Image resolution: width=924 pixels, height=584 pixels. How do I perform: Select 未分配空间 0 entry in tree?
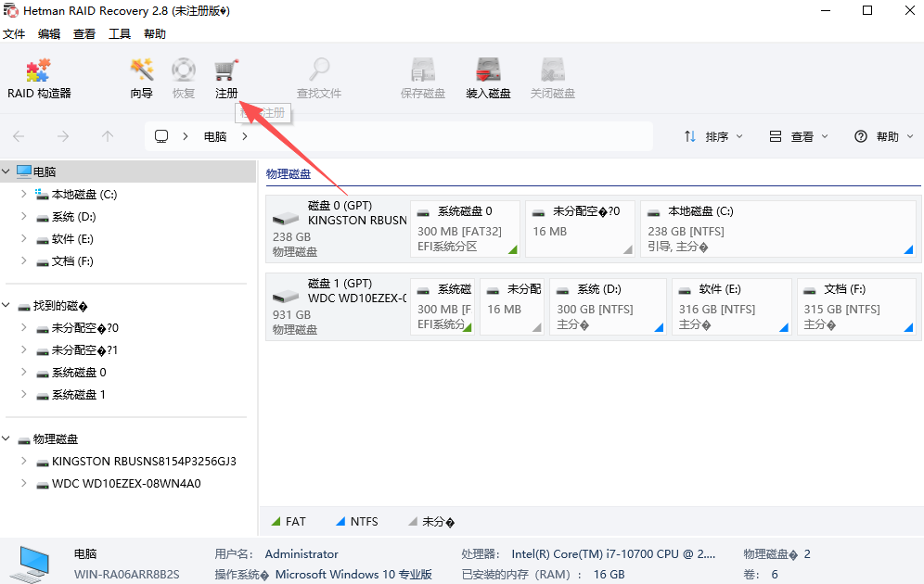[x=84, y=328]
